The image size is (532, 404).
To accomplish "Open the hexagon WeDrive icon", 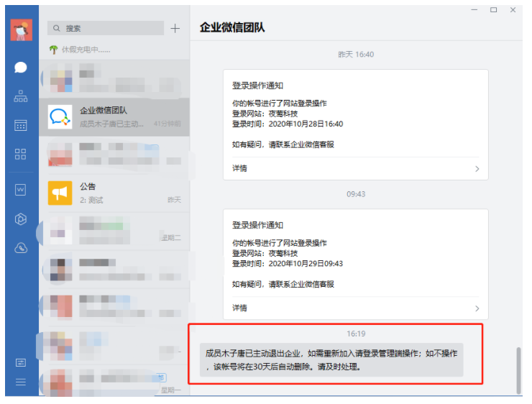I will (x=21, y=219).
